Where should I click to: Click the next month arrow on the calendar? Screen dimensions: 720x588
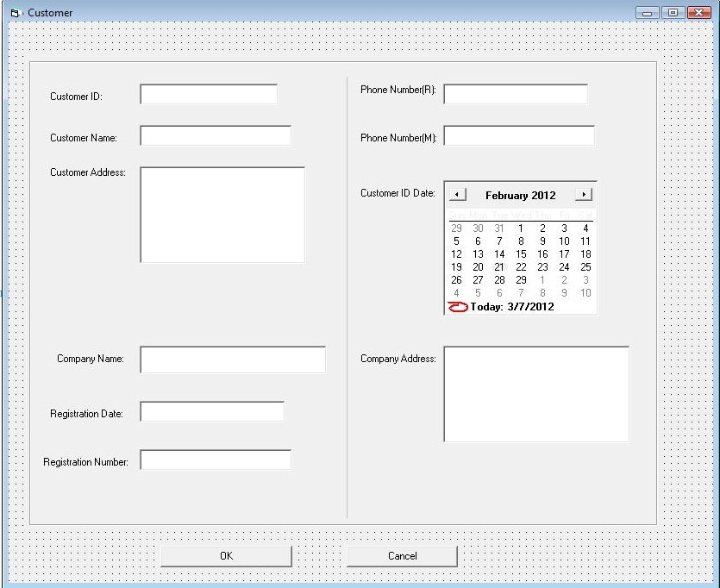(x=583, y=194)
